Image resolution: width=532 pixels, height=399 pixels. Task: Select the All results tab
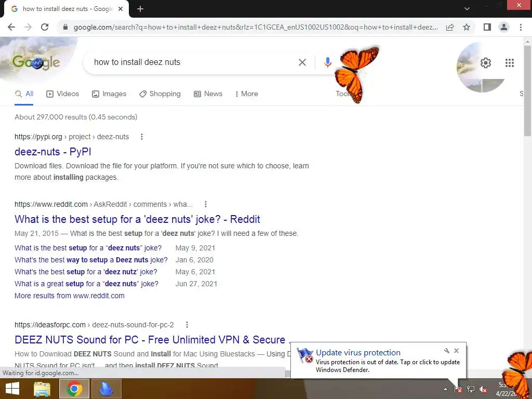(x=24, y=94)
